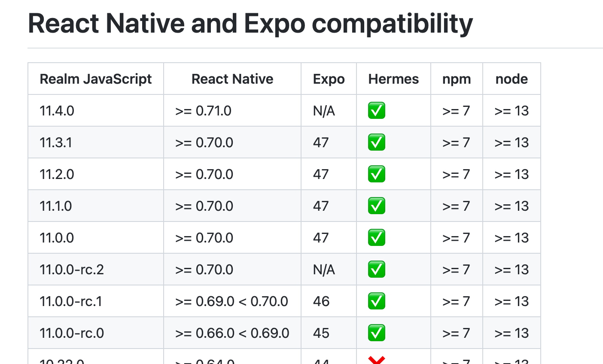Click the Hermes checkmark for version 11.4.0
This screenshot has height=364, width=603.
click(377, 111)
